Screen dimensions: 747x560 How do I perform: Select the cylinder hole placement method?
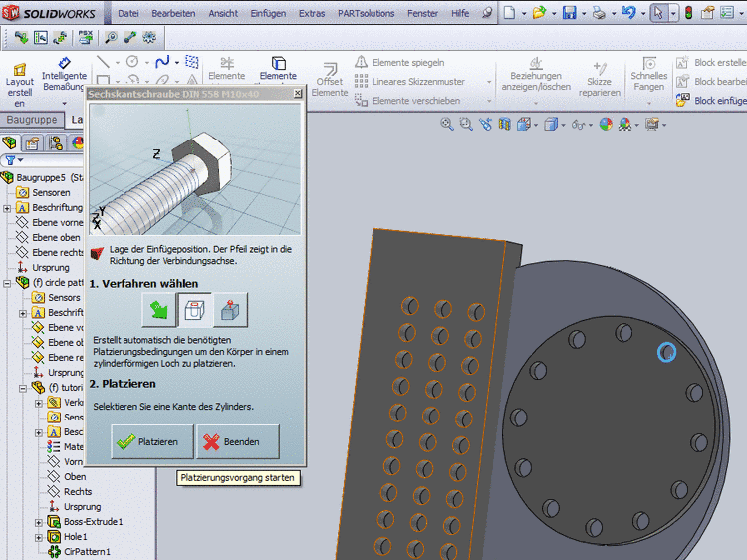[194, 310]
